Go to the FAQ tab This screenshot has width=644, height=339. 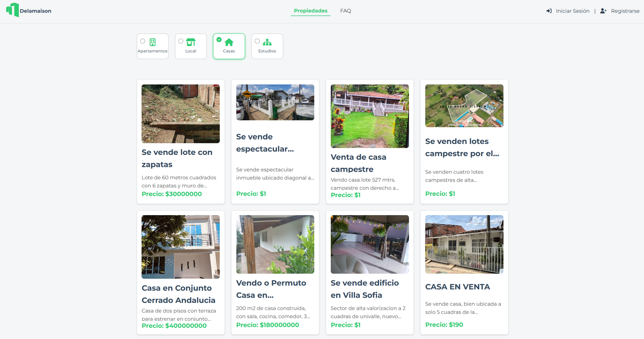(x=346, y=11)
